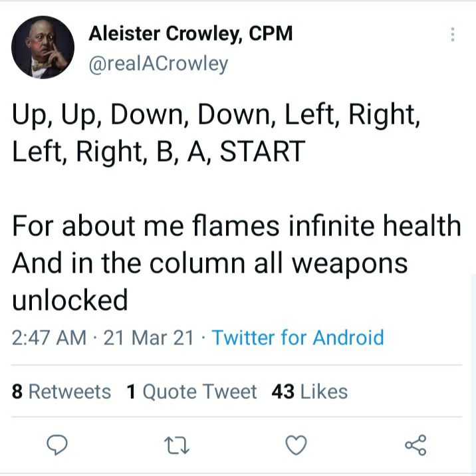The width and height of the screenshot is (476, 476).
Task: Click the word "unlocked" in the tweet
Action: click(70, 300)
